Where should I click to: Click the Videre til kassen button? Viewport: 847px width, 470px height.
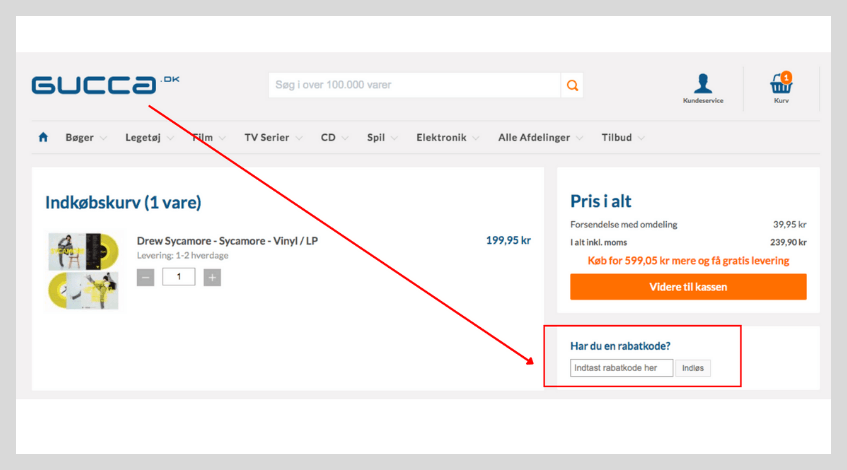click(688, 287)
